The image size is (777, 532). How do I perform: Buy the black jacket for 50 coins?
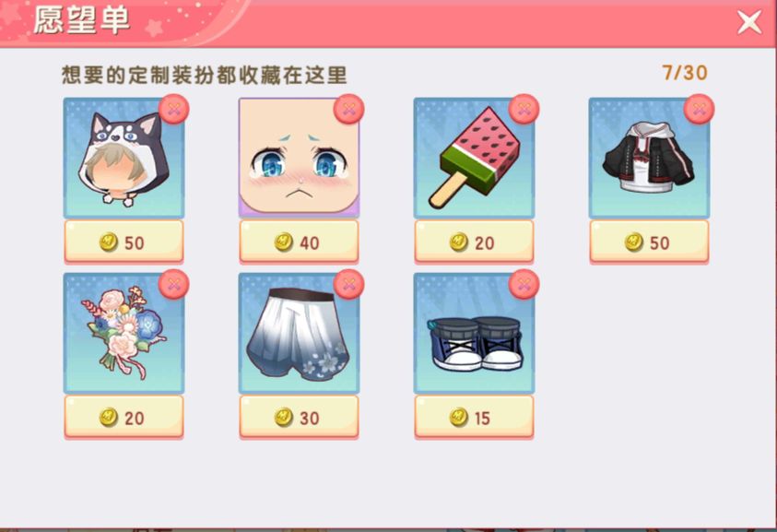pyautogui.click(x=649, y=242)
